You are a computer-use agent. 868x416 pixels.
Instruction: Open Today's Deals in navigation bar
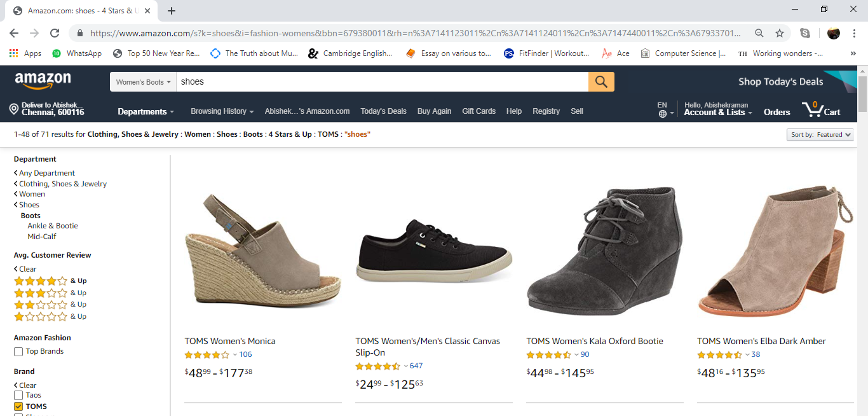pos(383,111)
